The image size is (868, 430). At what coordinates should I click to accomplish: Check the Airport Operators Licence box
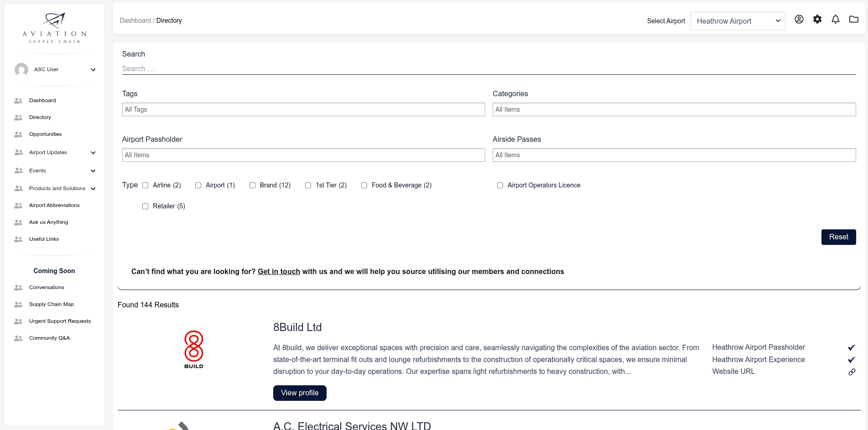click(500, 185)
